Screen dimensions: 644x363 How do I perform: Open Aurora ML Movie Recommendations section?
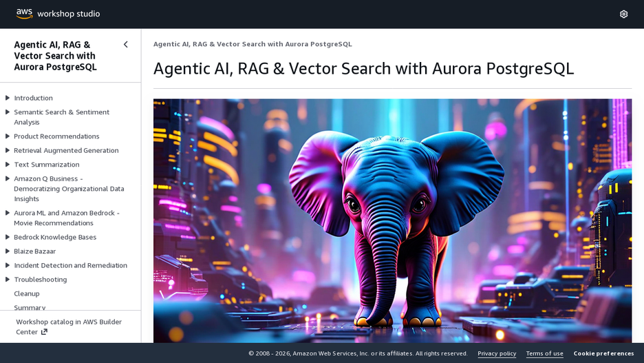point(67,218)
